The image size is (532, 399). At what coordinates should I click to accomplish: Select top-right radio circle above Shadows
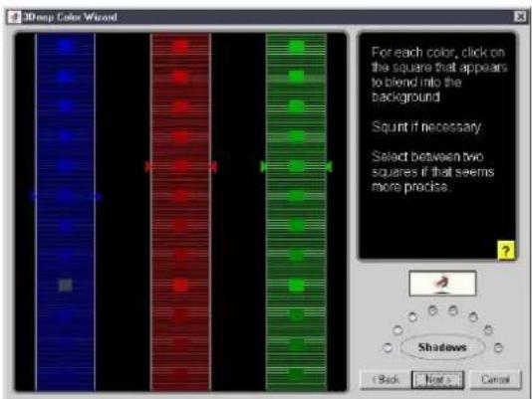(x=453, y=310)
